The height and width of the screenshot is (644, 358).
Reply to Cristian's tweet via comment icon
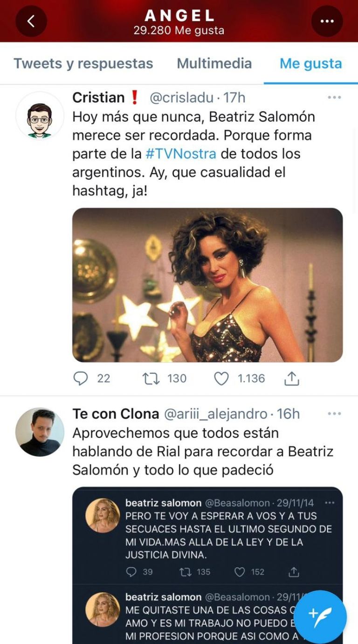click(x=81, y=378)
